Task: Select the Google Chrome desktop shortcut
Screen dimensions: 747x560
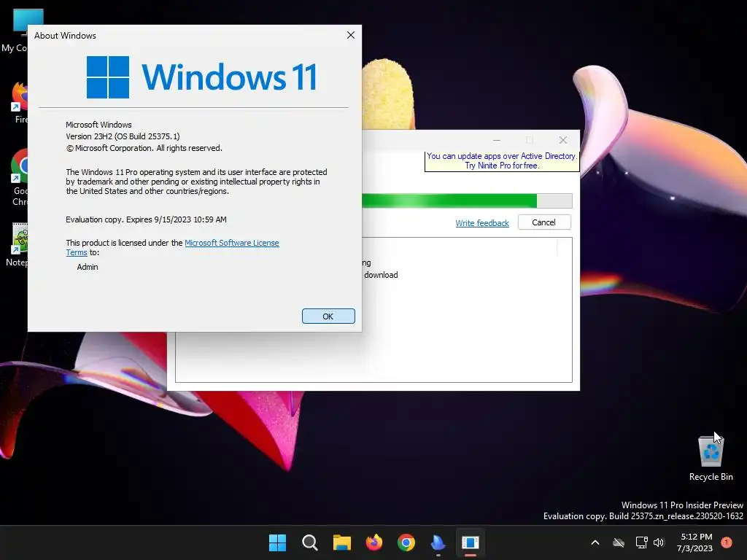Action: [19, 177]
